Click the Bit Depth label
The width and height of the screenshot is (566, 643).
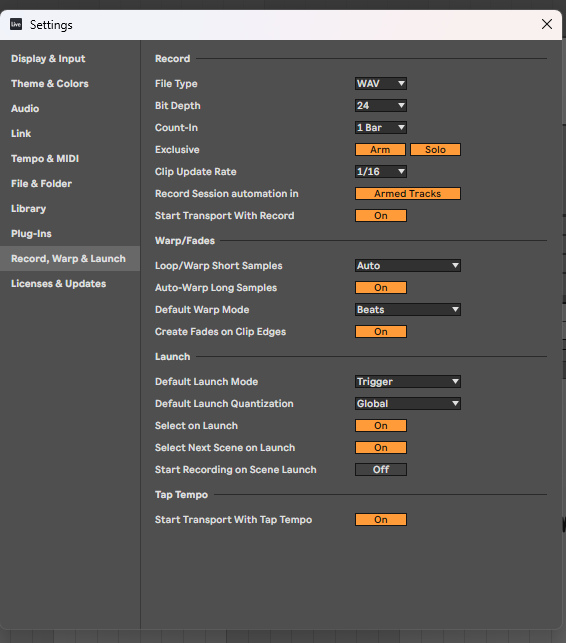[178, 106]
